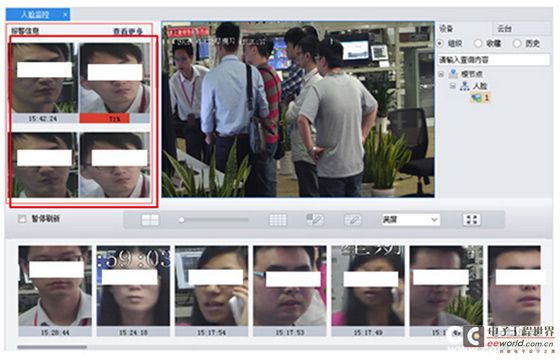Click the 根节点 root node icon
This screenshot has width=560, height=360.
tap(453, 74)
